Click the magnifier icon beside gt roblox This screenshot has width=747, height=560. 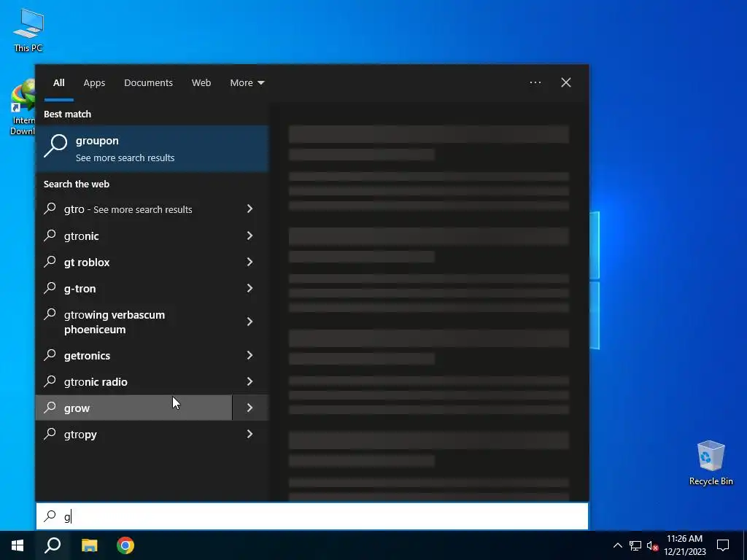coord(50,262)
